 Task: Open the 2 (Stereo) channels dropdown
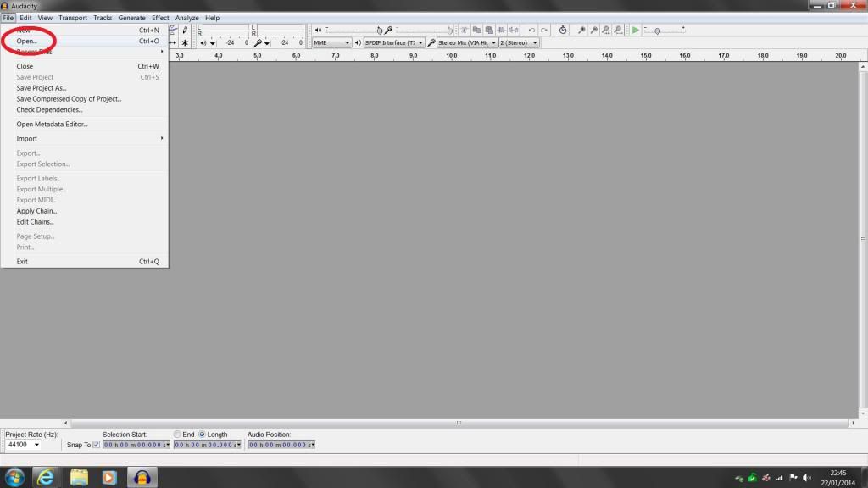pyautogui.click(x=519, y=42)
